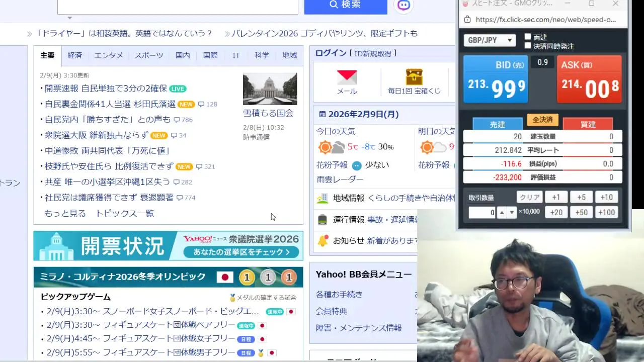Open the 雪積もる国会 photo thumbnail
Viewport: 644px width, 362px height.
point(270,89)
